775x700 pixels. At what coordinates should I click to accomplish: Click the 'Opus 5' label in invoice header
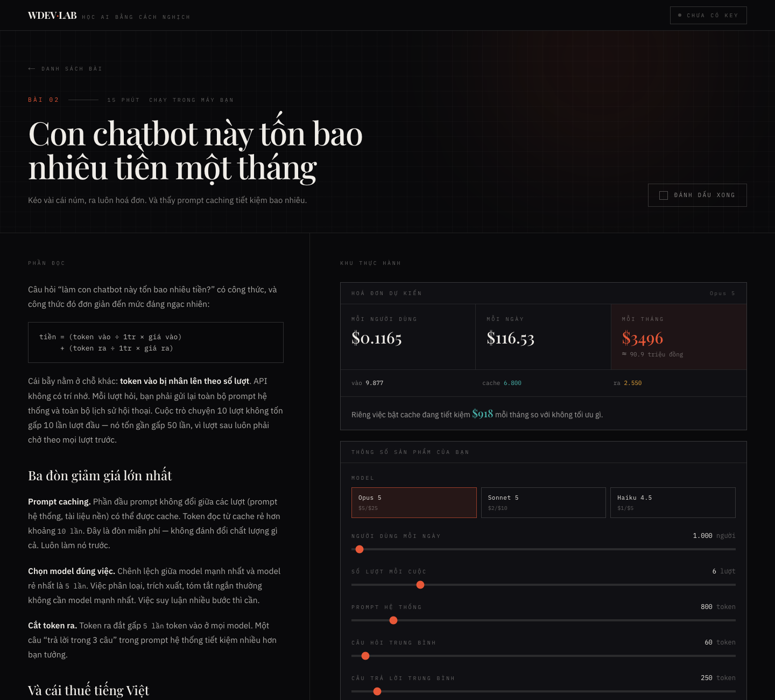tap(722, 293)
